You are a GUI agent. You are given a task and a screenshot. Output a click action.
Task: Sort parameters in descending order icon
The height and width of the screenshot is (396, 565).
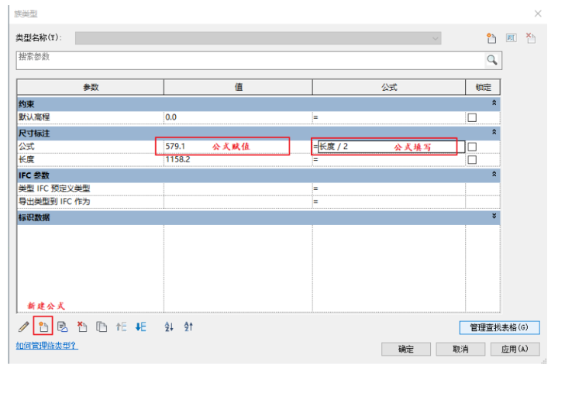[188, 327]
